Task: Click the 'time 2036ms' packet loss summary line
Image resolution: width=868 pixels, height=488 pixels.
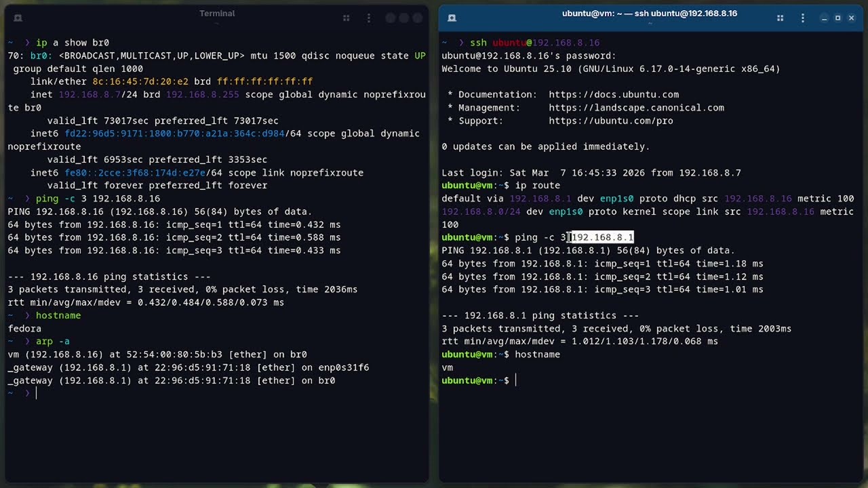Action: (x=182, y=289)
